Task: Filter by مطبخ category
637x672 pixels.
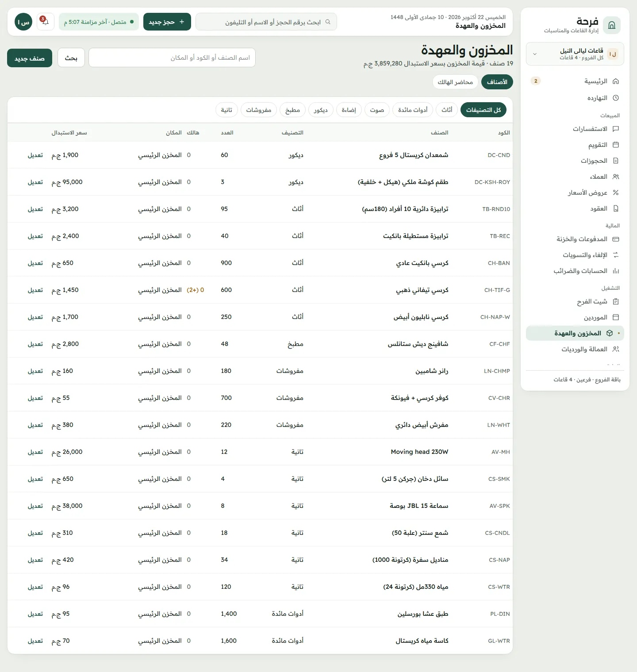Action: (x=292, y=110)
